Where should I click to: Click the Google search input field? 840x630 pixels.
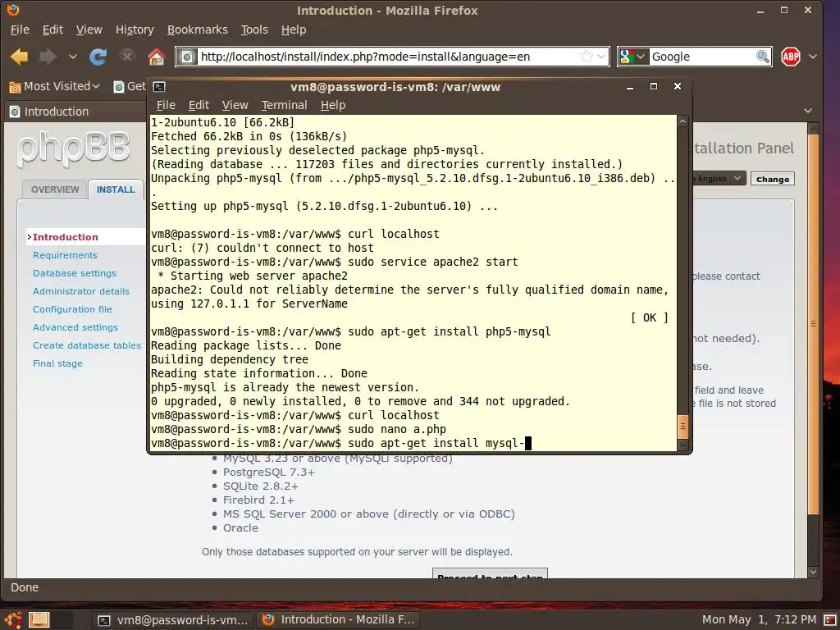(x=702, y=57)
